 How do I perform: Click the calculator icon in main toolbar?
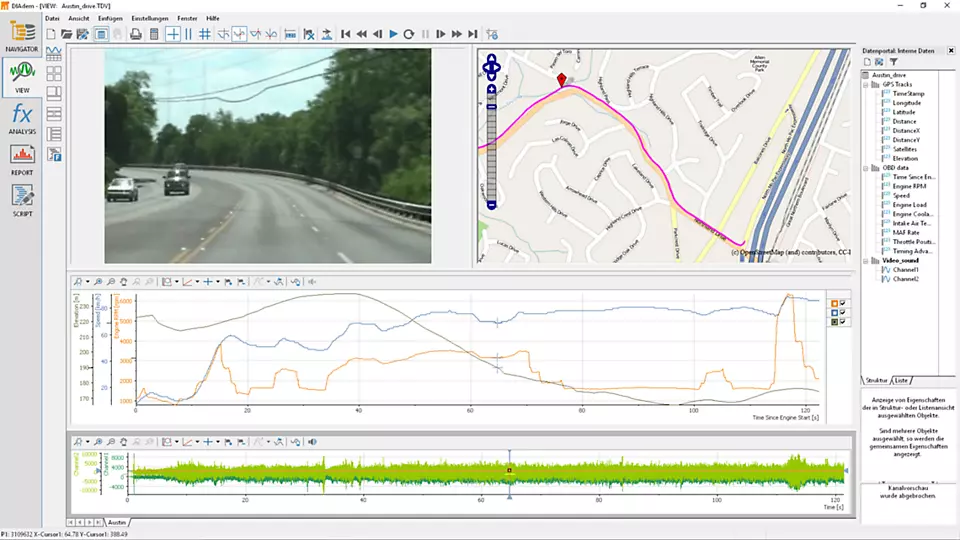click(x=154, y=34)
